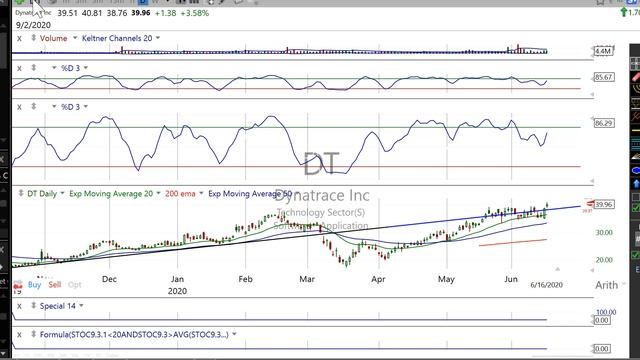The width and height of the screenshot is (640, 360).
Task: Select the eraser drawing tool
Action: coord(636,76)
